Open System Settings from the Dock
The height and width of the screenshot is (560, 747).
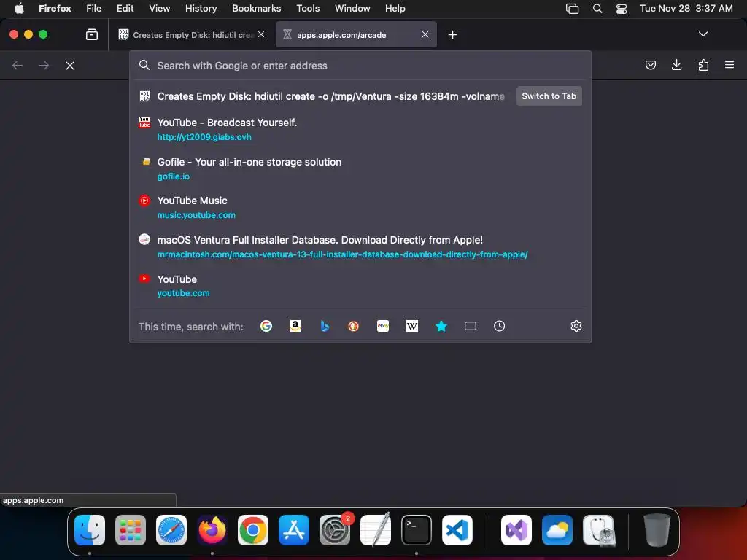click(x=335, y=530)
